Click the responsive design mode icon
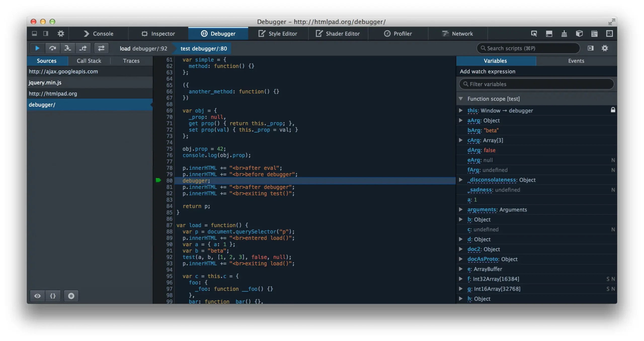644x341 pixels. (609, 33)
